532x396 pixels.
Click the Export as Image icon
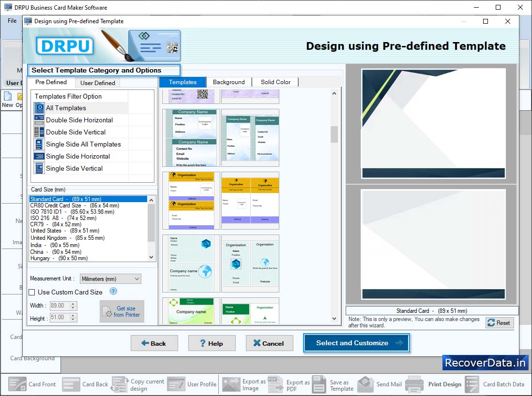coord(231,384)
